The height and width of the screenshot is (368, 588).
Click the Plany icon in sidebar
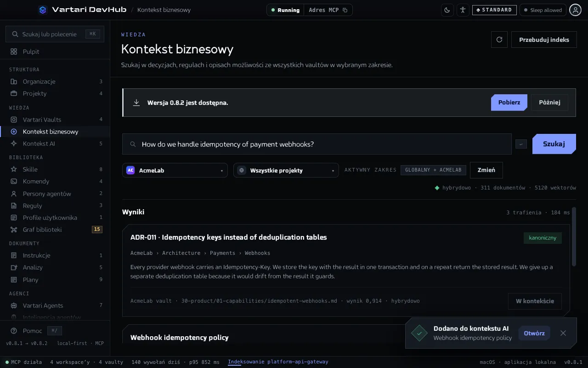pyautogui.click(x=14, y=280)
